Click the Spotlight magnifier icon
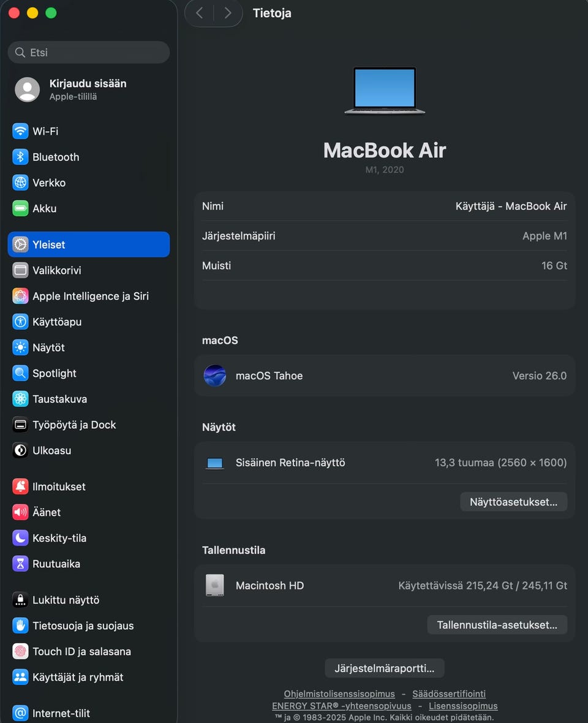Image resolution: width=588 pixels, height=723 pixels. [x=20, y=373]
